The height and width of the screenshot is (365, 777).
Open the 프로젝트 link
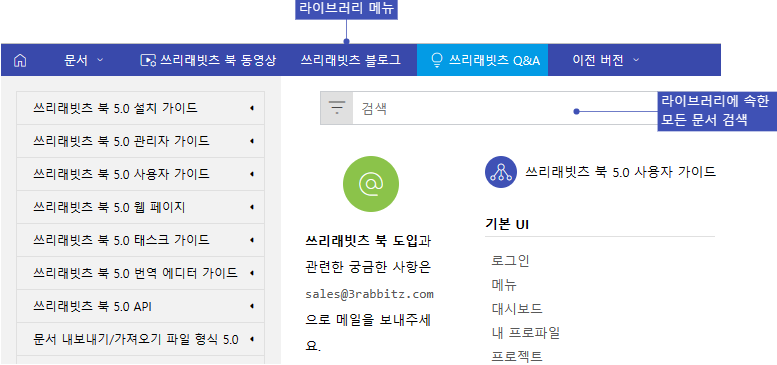(x=517, y=356)
